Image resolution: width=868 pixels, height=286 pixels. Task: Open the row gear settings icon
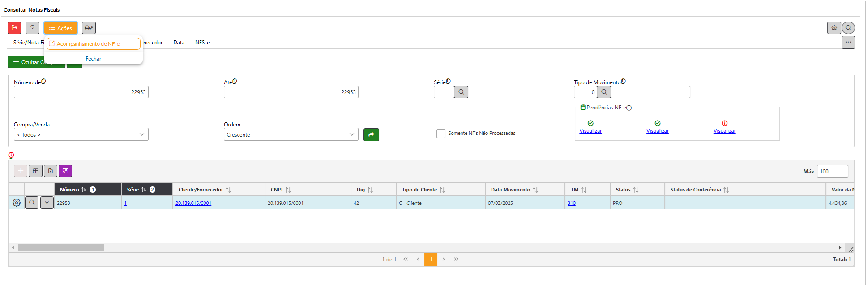pyautogui.click(x=17, y=203)
